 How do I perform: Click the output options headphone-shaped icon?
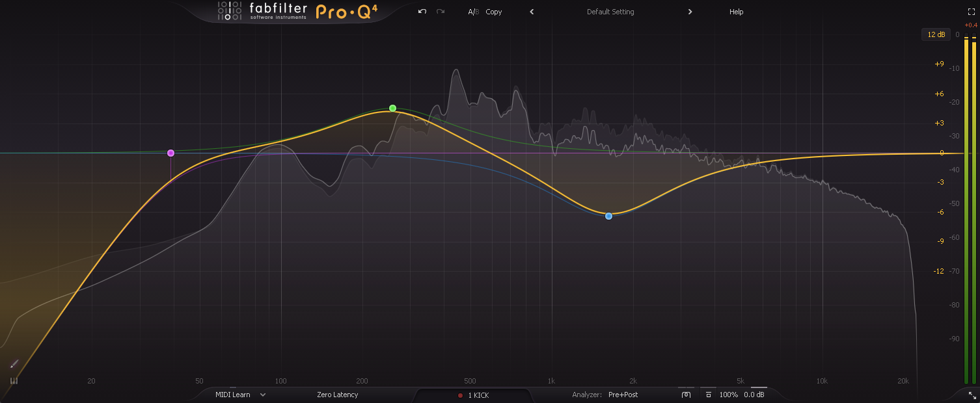click(686, 395)
